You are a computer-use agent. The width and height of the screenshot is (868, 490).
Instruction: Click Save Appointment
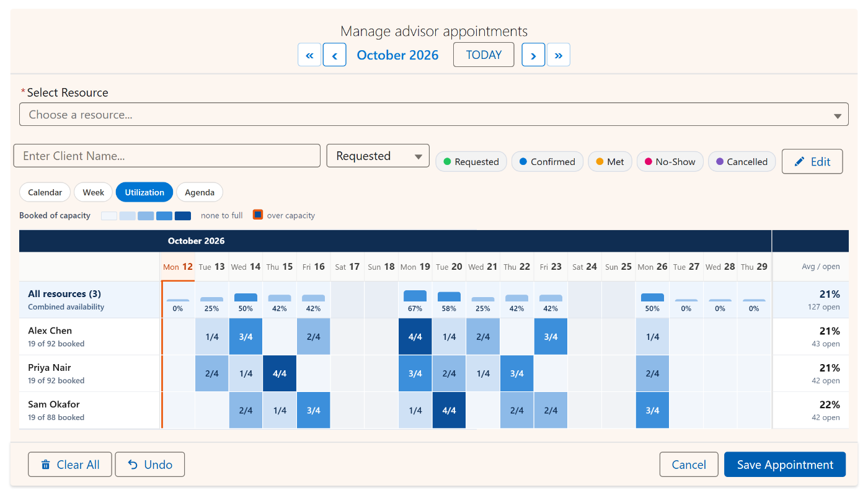[x=785, y=465]
